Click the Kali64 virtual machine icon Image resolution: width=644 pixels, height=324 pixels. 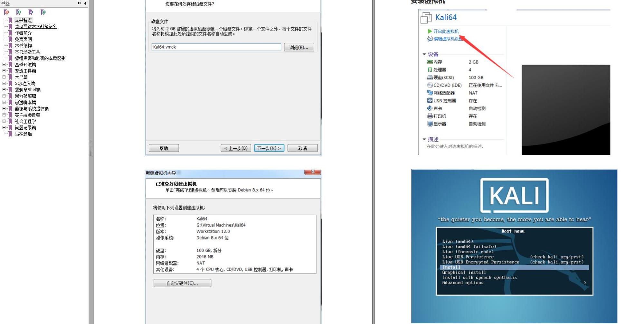click(426, 18)
